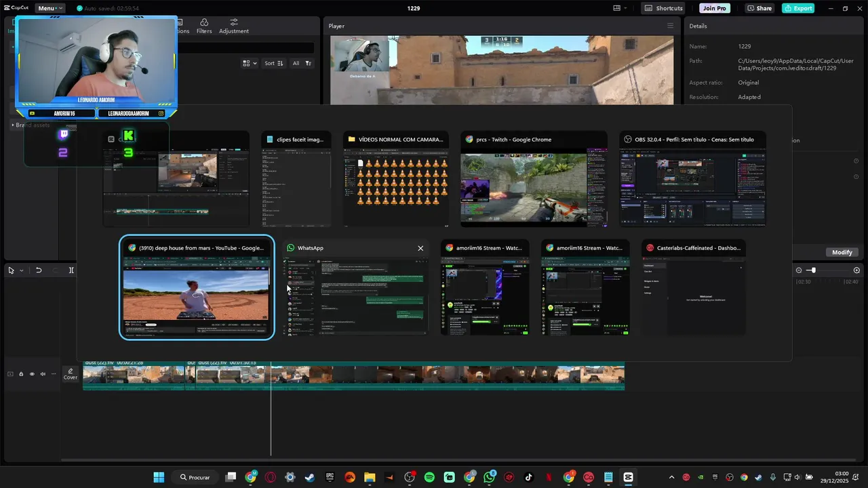
Task: Open the Adjustment panel in CapCut
Action: [234, 26]
